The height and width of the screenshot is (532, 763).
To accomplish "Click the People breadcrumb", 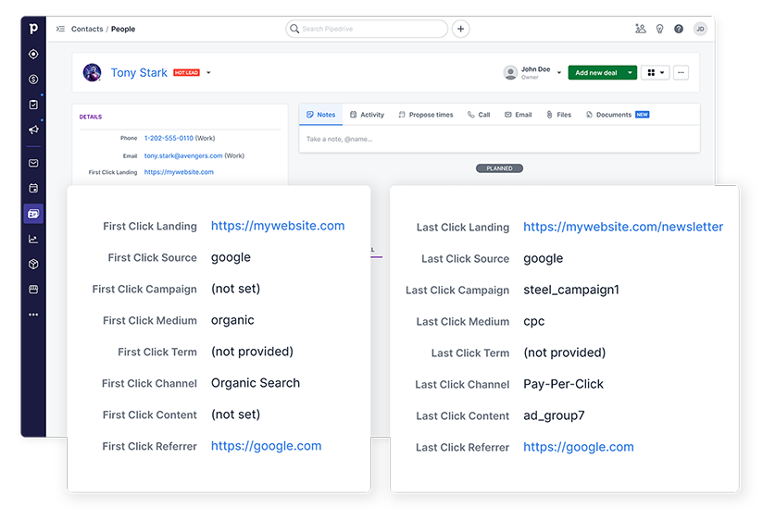I will coord(123,29).
